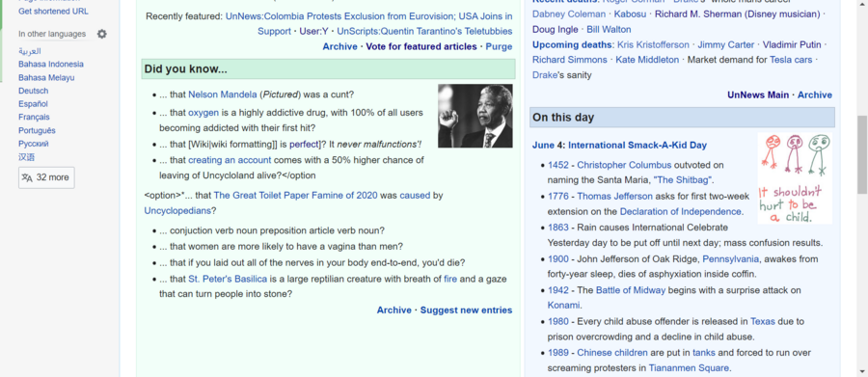
Task: Open User:Y link
Action: coord(313,31)
